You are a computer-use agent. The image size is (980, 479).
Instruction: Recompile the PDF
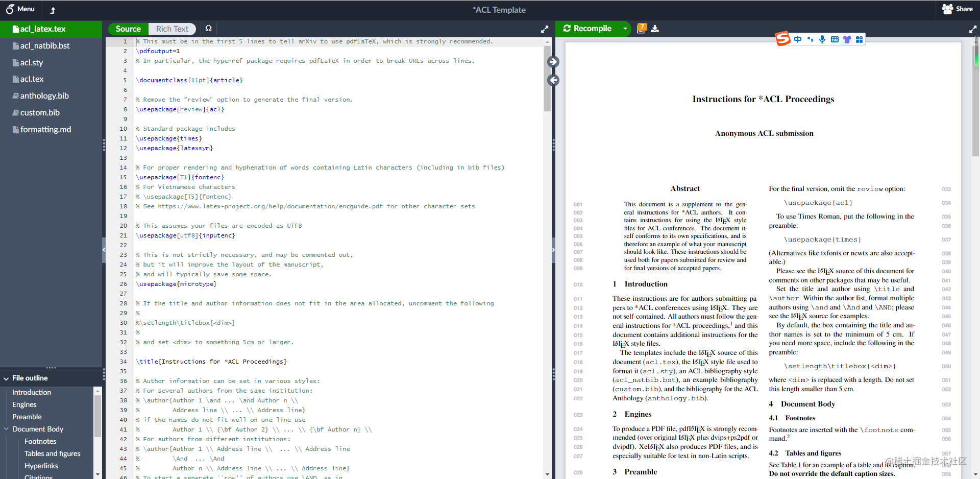tap(587, 29)
